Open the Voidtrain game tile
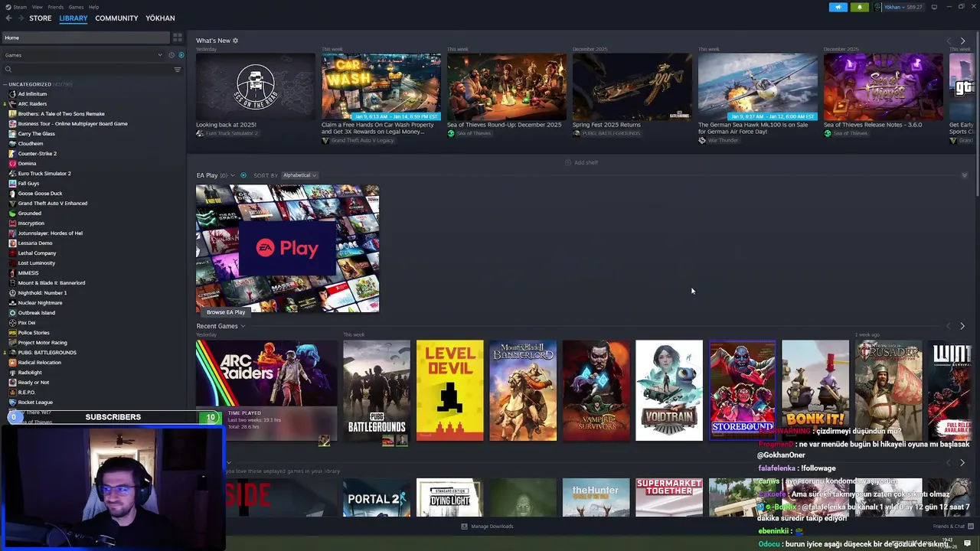The width and height of the screenshot is (980, 551). (669, 390)
